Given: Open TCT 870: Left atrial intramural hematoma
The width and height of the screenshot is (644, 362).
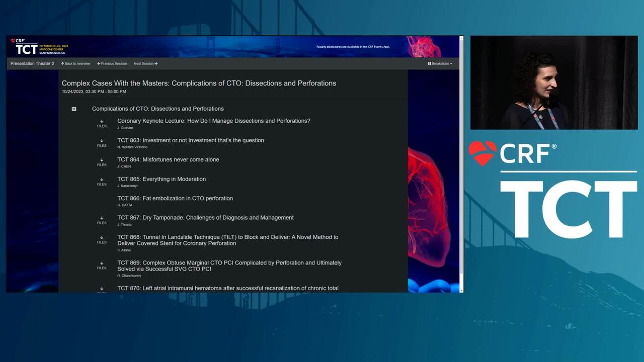Looking at the screenshot, I should click(x=228, y=288).
